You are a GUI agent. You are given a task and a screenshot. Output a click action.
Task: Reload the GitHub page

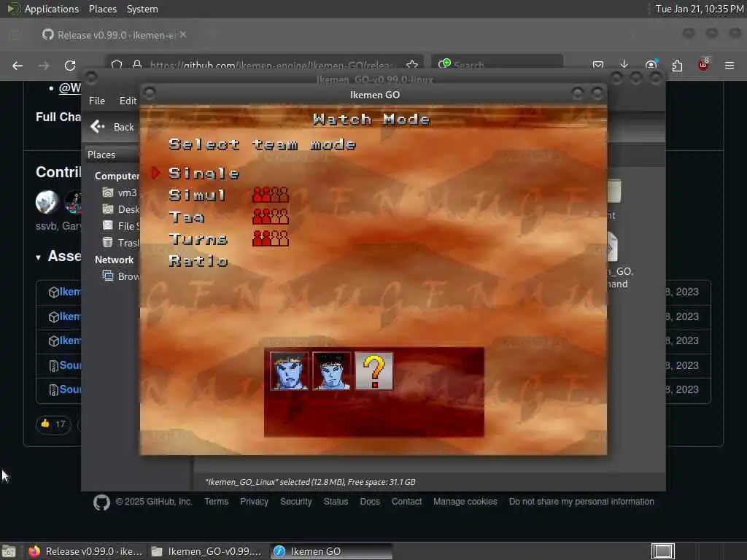pyautogui.click(x=70, y=66)
